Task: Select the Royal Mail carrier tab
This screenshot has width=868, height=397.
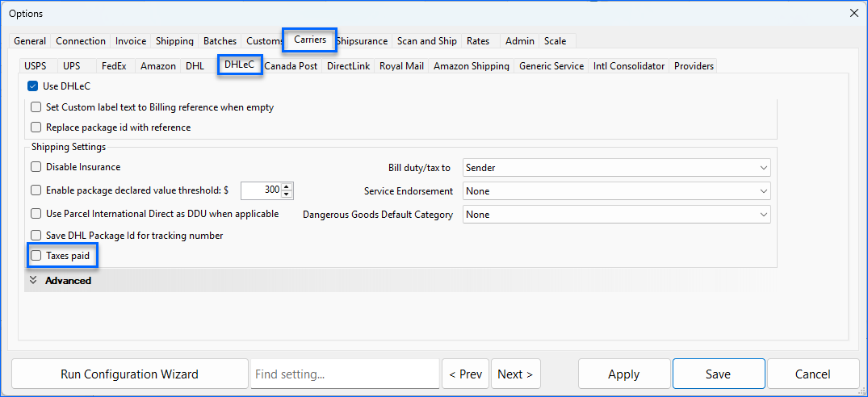Action: [x=402, y=66]
